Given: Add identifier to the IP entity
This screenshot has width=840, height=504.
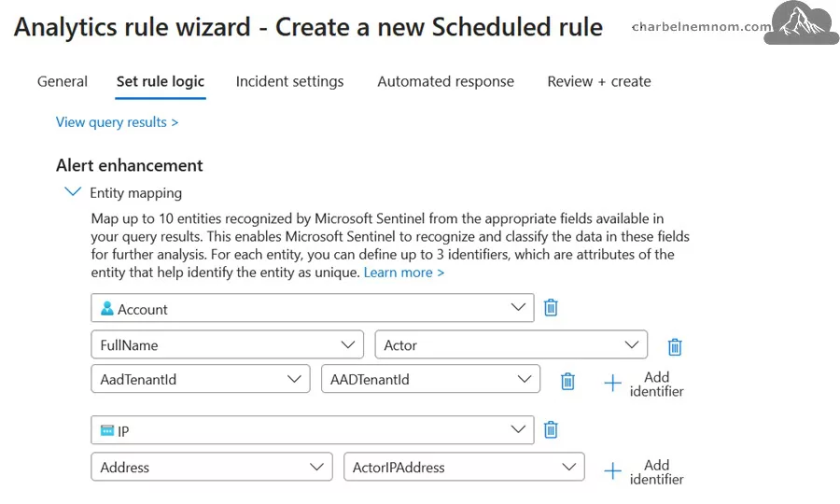Looking at the screenshot, I should [644, 472].
